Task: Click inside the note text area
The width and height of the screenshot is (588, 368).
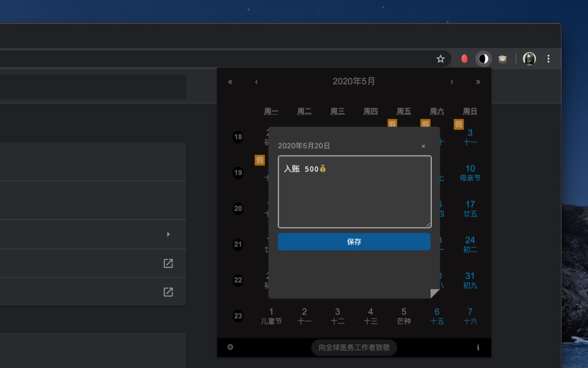Action: pyautogui.click(x=355, y=192)
